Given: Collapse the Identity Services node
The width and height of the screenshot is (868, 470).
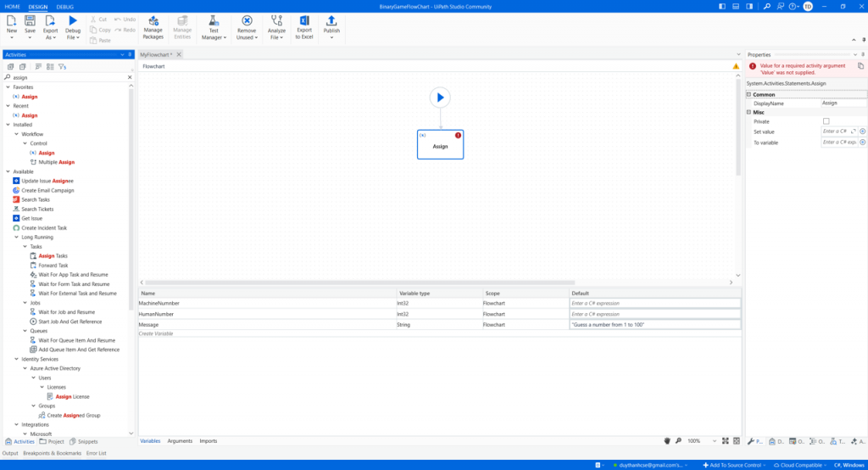Looking at the screenshot, I should click(17, 359).
